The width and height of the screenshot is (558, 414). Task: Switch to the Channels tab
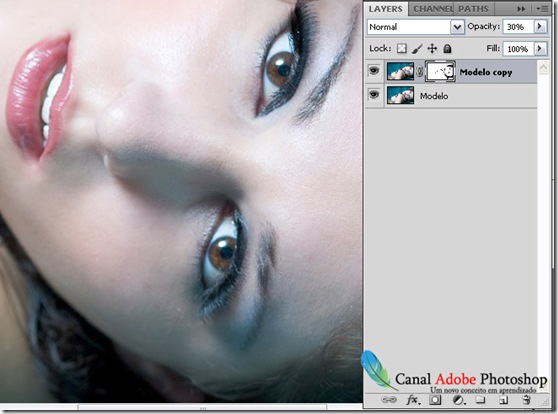coord(432,9)
